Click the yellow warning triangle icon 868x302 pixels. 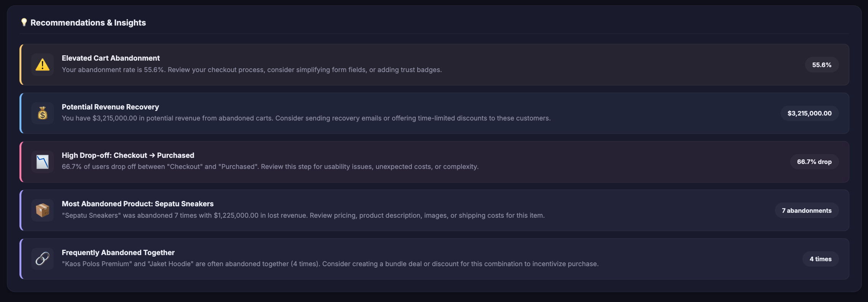(x=42, y=65)
